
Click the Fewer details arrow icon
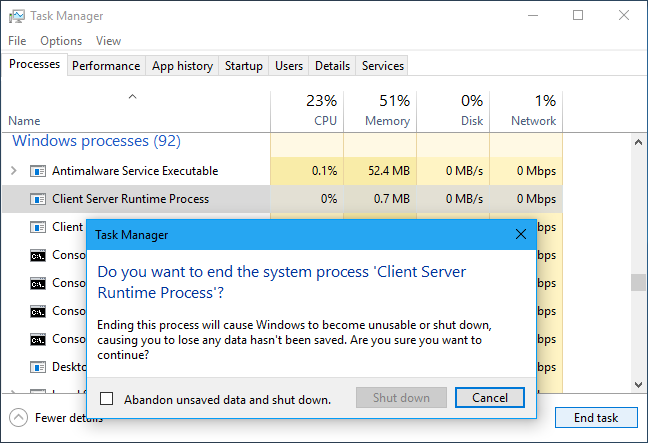tap(18, 418)
